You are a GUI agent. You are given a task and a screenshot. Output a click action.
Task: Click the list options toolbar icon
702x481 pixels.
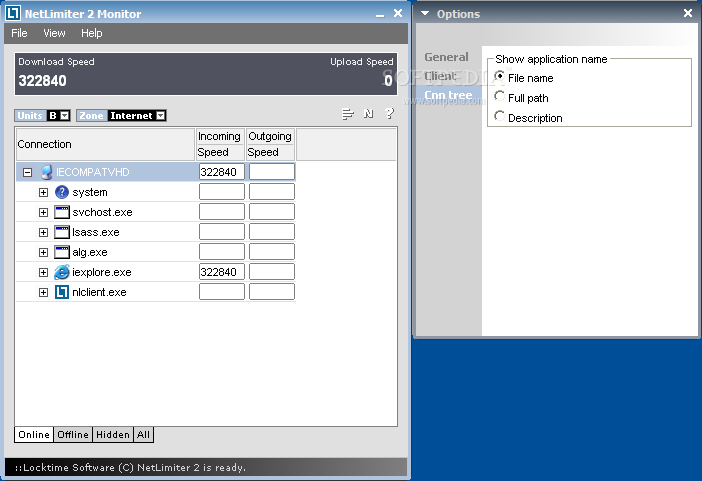coord(348,114)
